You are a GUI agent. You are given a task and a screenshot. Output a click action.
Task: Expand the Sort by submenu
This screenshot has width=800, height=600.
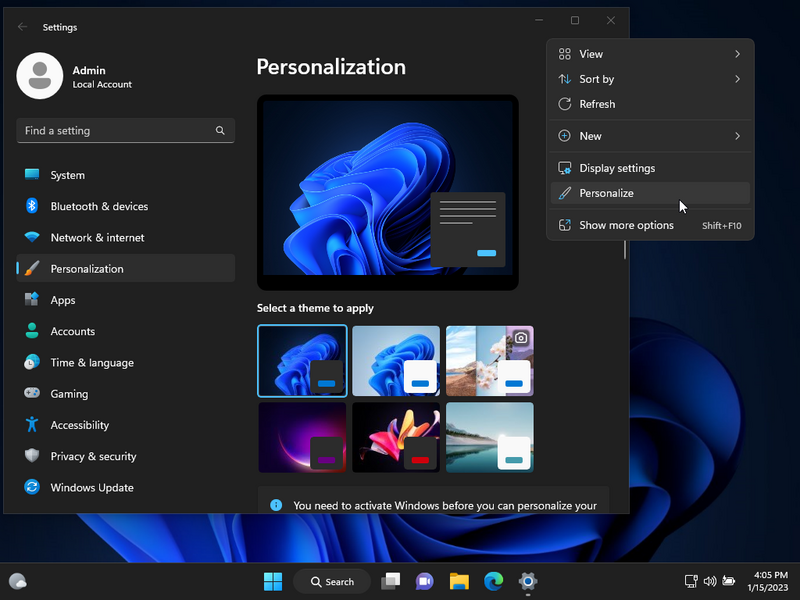(x=650, y=79)
